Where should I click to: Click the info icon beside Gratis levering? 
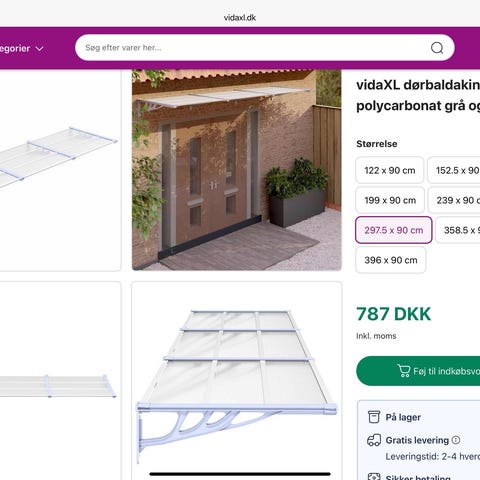[456, 440]
